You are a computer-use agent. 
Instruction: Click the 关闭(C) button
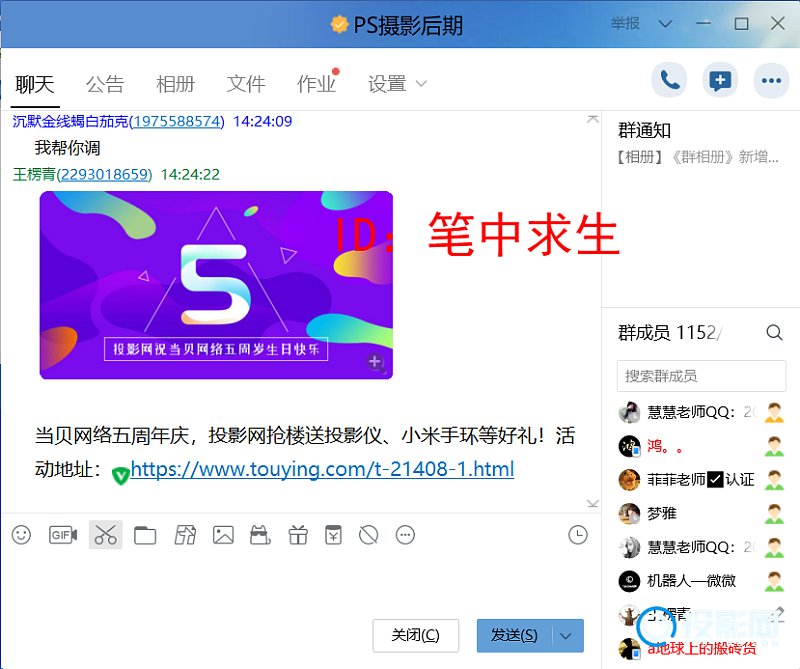pyautogui.click(x=415, y=636)
